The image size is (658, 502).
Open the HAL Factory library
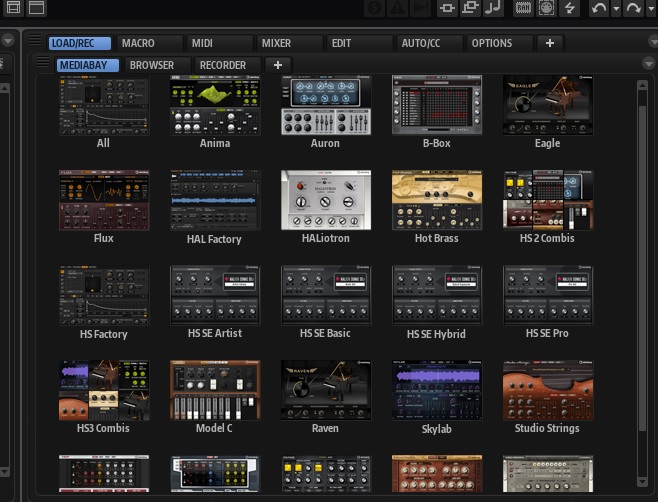coord(215,200)
